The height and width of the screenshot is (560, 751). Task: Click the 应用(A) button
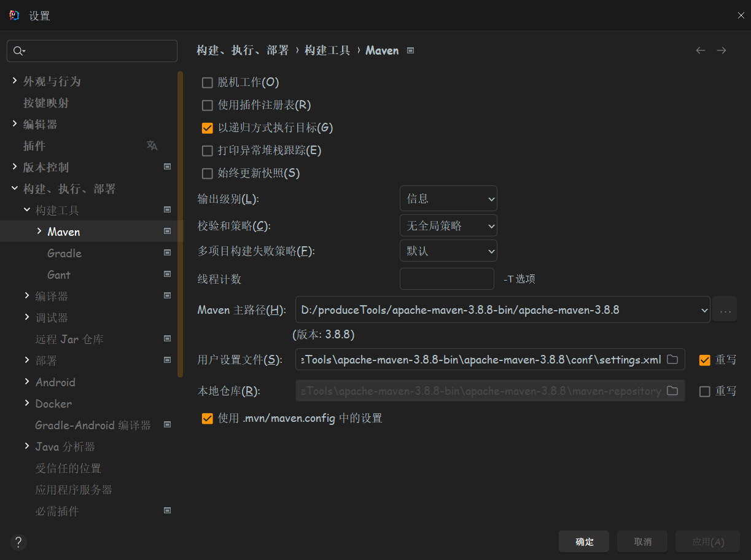click(x=708, y=542)
